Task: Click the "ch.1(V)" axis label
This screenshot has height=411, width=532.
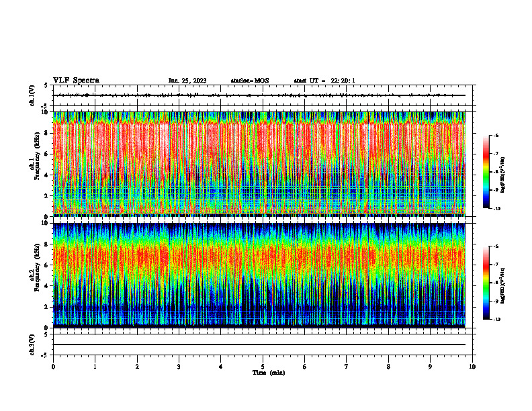Action: (32, 95)
